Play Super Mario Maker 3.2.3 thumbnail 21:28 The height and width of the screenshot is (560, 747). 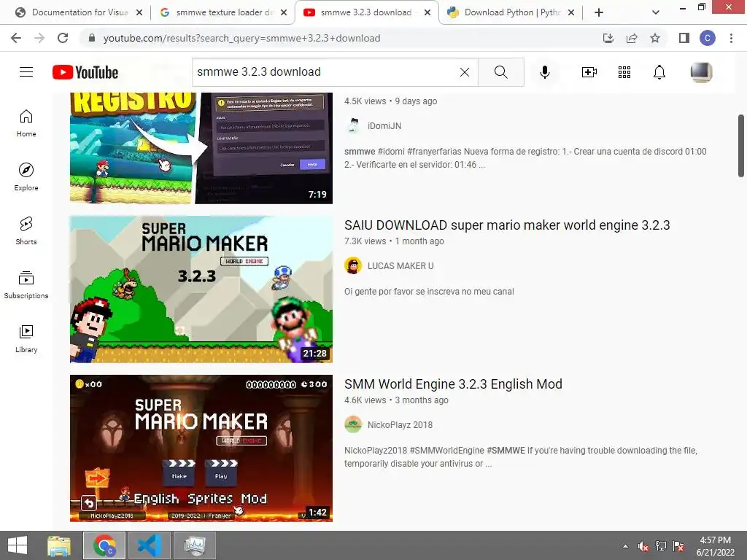(x=201, y=289)
